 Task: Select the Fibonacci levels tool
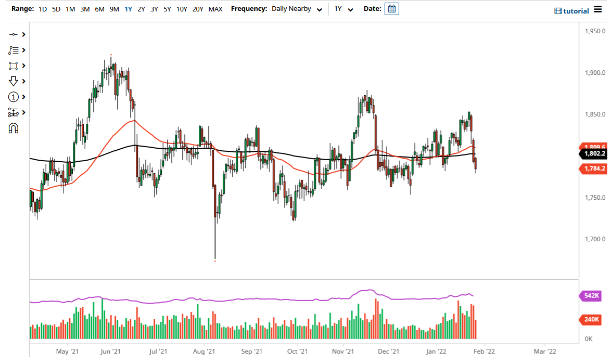pyautogui.click(x=14, y=112)
